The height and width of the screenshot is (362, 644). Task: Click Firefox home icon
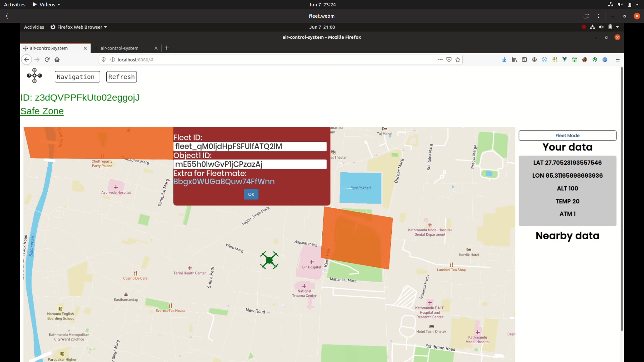click(57, 60)
